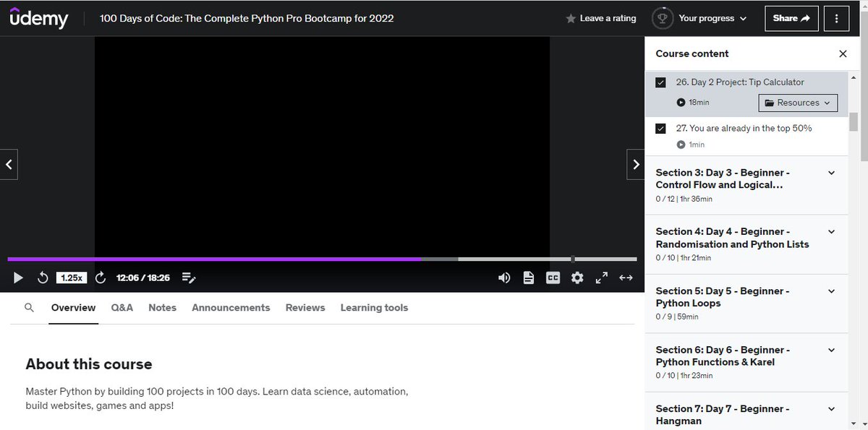Open the Learning tools tab
This screenshot has width=868, height=430.
[x=374, y=308]
